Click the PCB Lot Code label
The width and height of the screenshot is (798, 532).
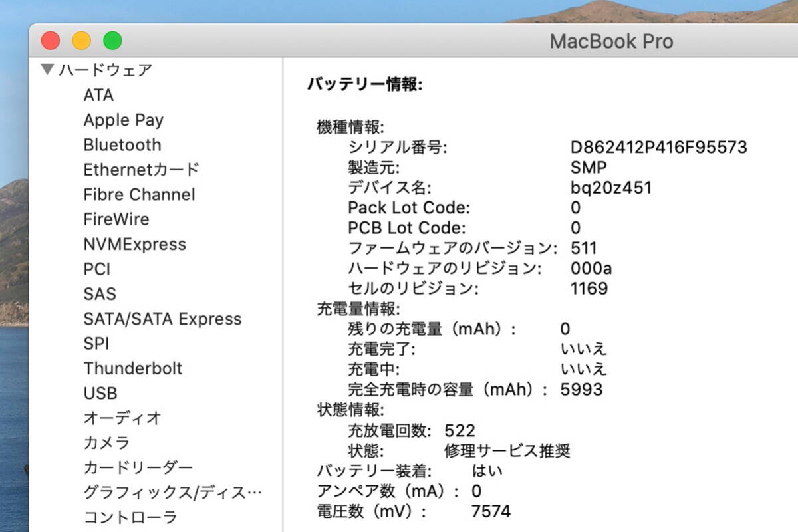click(408, 228)
